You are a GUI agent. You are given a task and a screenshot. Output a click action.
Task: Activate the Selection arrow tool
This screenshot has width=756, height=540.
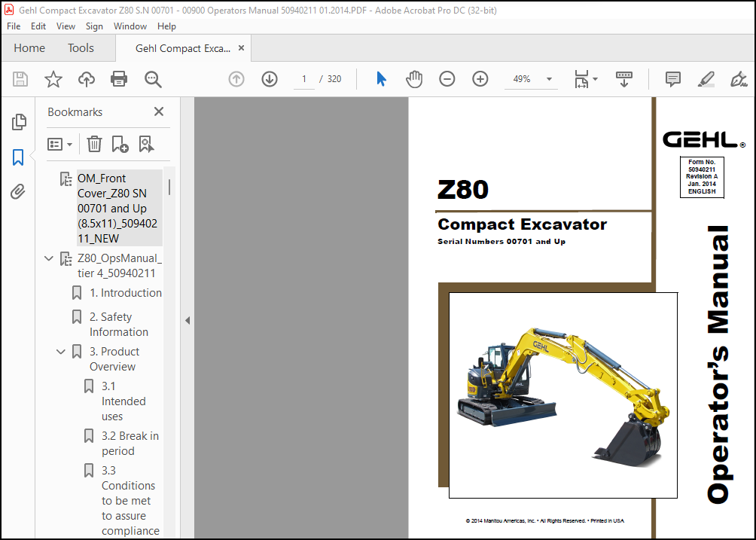381,79
